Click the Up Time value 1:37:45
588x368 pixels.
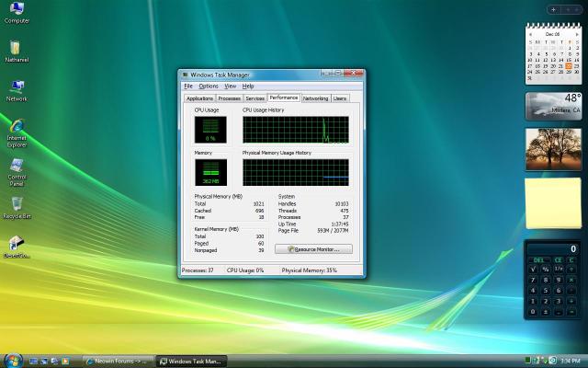click(340, 224)
